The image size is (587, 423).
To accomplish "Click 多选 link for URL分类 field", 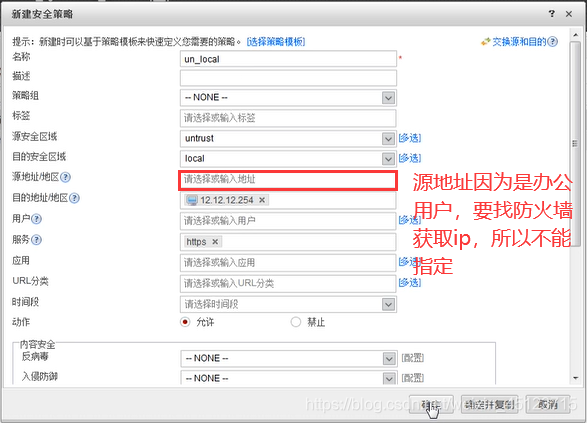I will 410,282.
